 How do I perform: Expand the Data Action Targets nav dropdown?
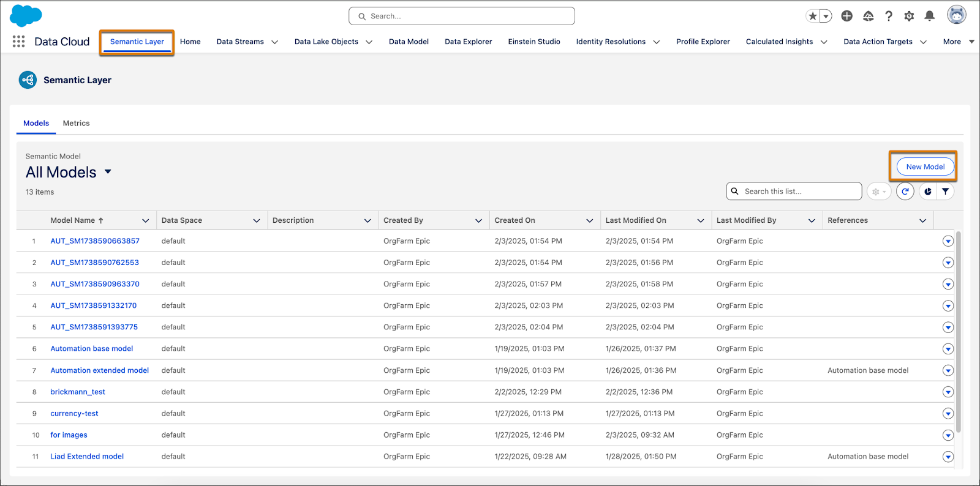923,42
